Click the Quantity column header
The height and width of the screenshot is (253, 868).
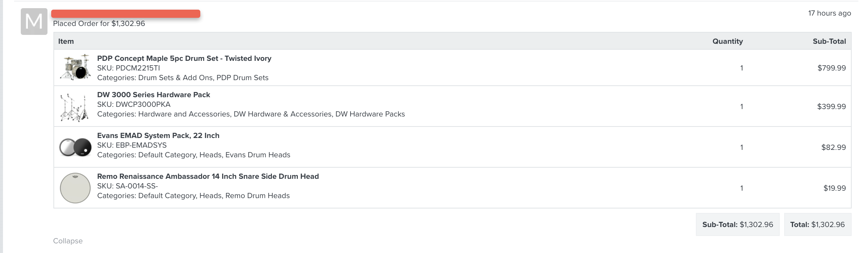tap(728, 41)
